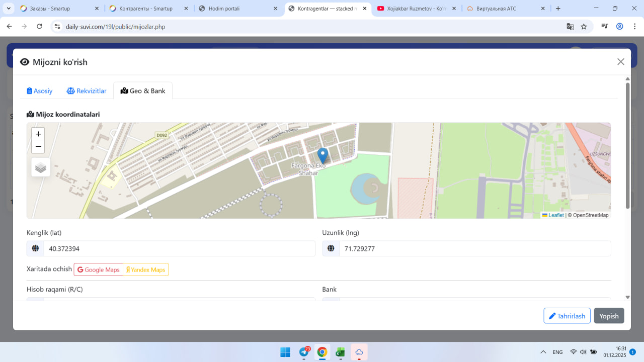Open Chrome's three-dot menu

pos(634,27)
